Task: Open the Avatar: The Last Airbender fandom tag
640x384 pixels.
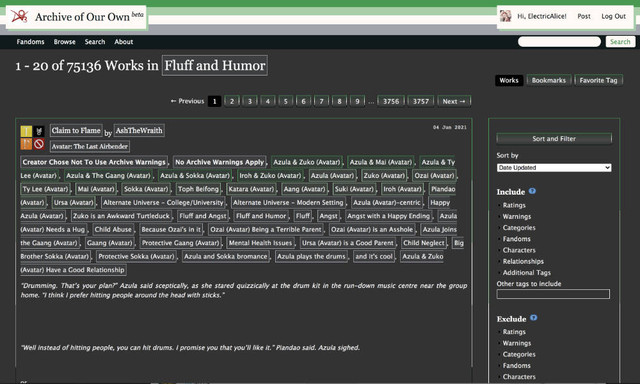Action: click(x=89, y=146)
